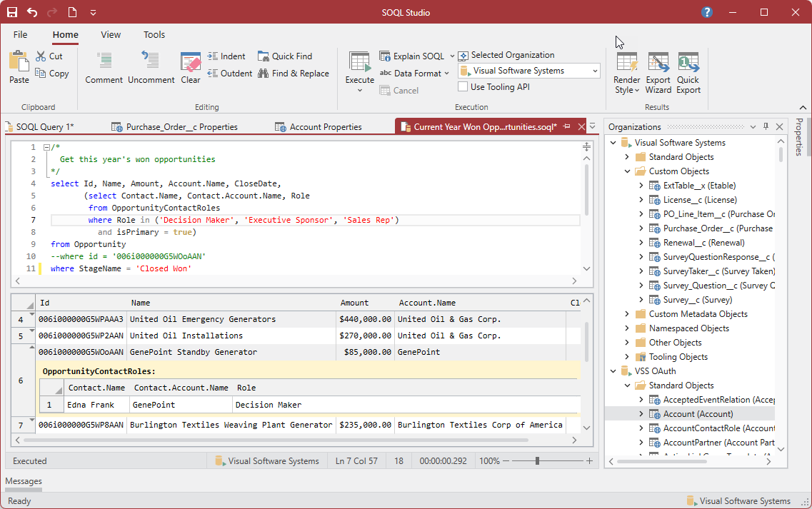Image resolution: width=812 pixels, height=509 pixels.
Task: Expand child rows for result row 4
Action: (x=31, y=314)
